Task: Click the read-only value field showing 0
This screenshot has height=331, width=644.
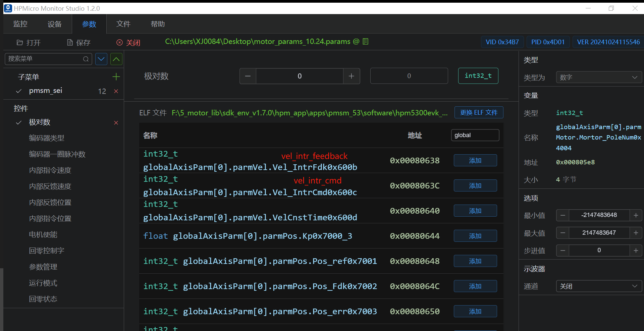Action: (409, 76)
